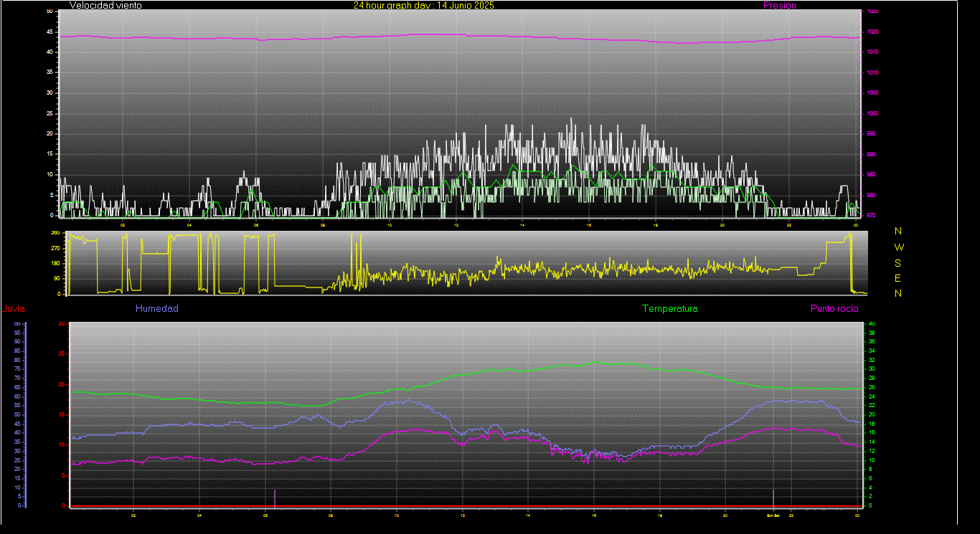Click 50 on the wind speed axis
The image size is (980, 534).
[x=50, y=11]
